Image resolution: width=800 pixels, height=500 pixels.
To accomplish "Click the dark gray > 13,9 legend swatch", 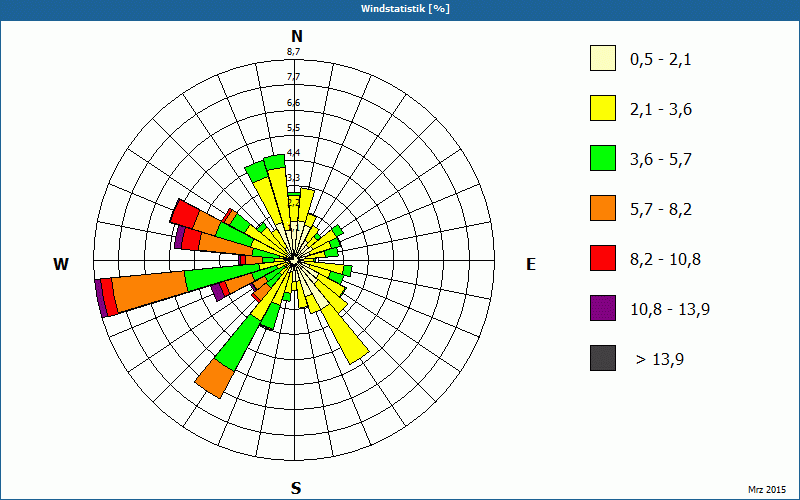I will (603, 358).
